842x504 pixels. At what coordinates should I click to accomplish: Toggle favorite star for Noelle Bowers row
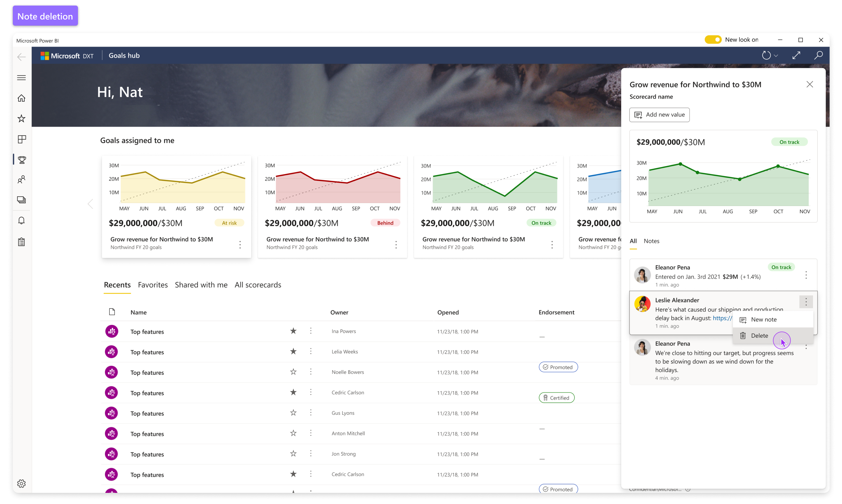(x=293, y=372)
